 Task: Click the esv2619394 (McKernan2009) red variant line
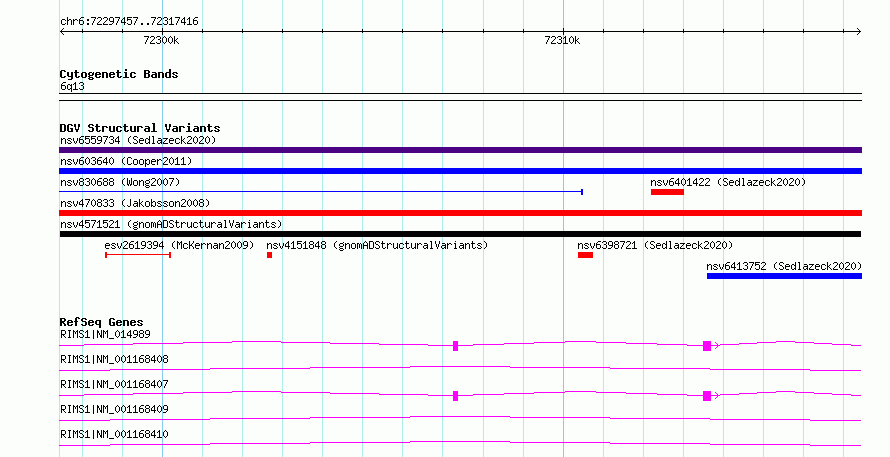(138, 255)
